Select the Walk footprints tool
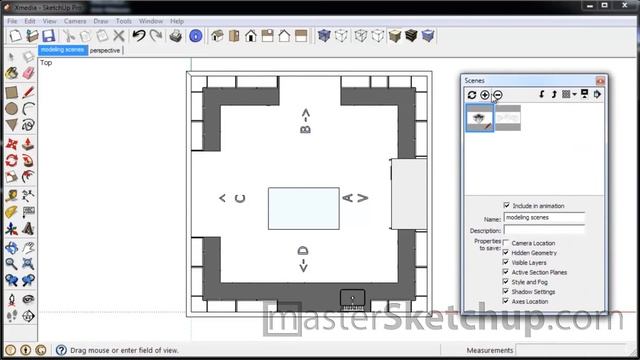This screenshot has width=640, height=360. [x=11, y=316]
